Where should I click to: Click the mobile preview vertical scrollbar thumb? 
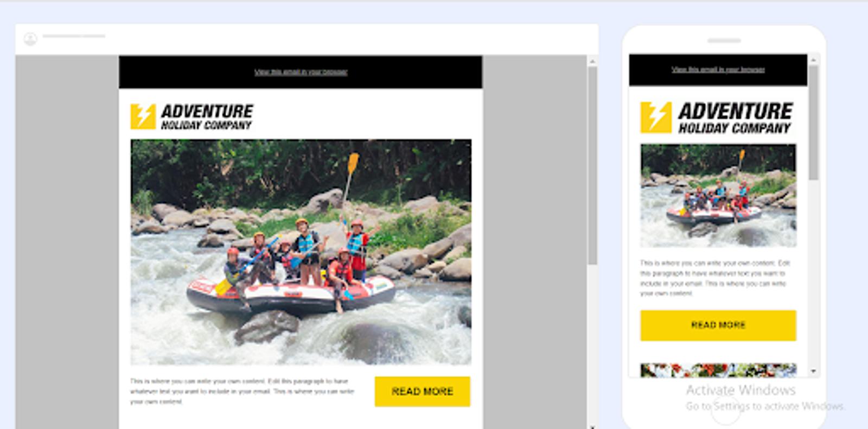click(x=813, y=122)
